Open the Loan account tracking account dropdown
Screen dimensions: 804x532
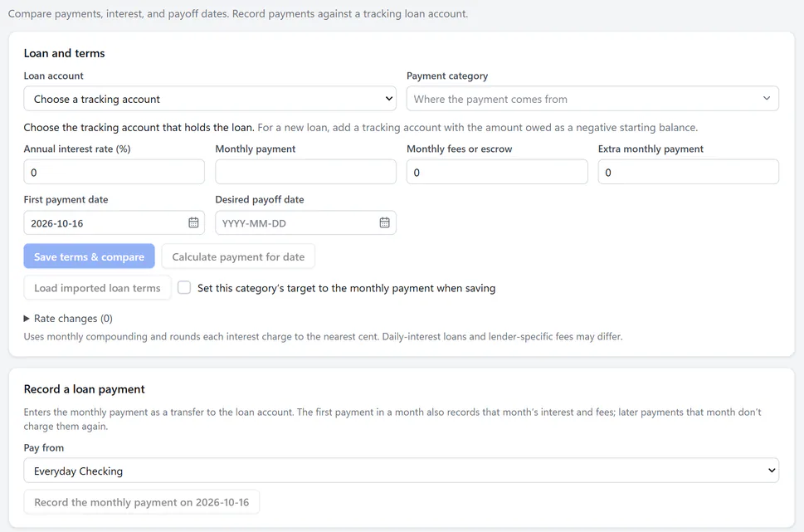pyautogui.click(x=210, y=99)
